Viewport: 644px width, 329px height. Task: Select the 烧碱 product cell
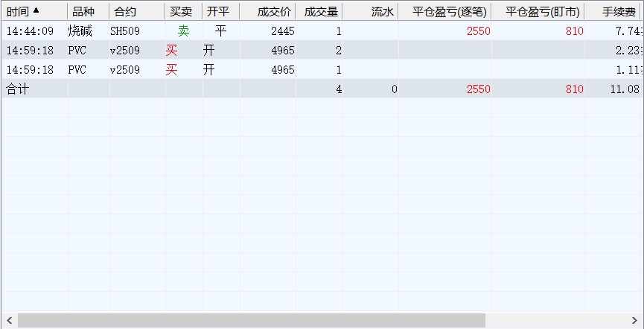click(80, 31)
